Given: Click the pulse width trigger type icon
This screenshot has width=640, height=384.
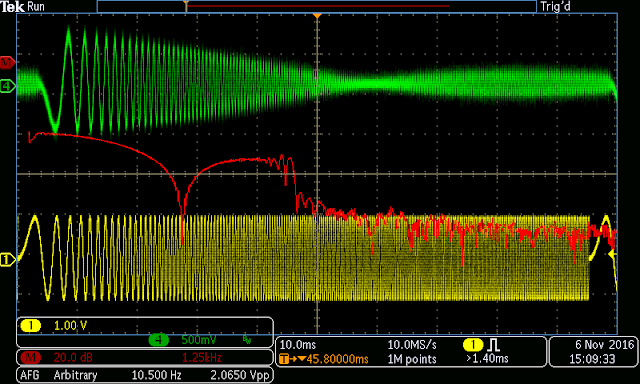Looking at the screenshot, I should point(493,345).
